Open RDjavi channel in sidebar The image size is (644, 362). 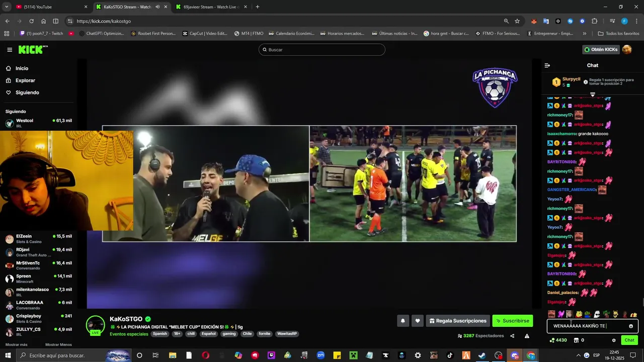(x=38, y=252)
